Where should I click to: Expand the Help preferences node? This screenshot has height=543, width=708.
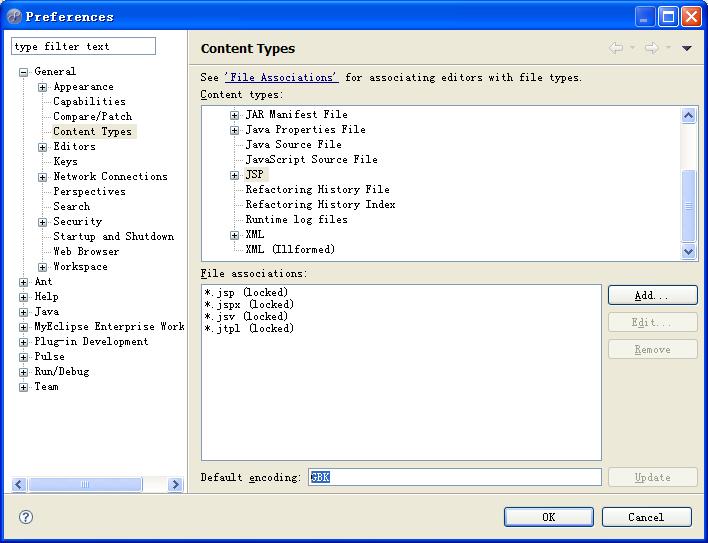pos(23,297)
